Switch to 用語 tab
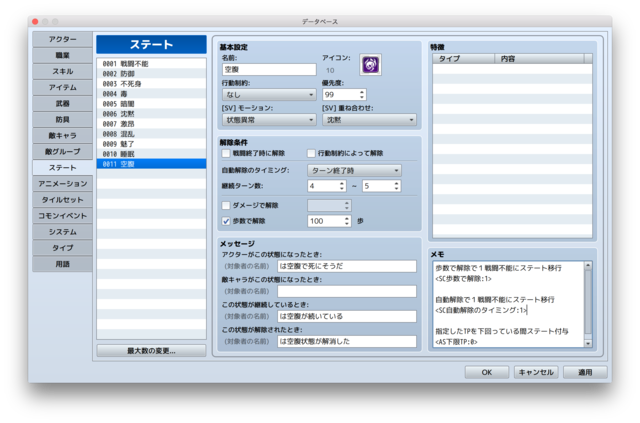The height and width of the screenshot is (423, 640). (62, 264)
